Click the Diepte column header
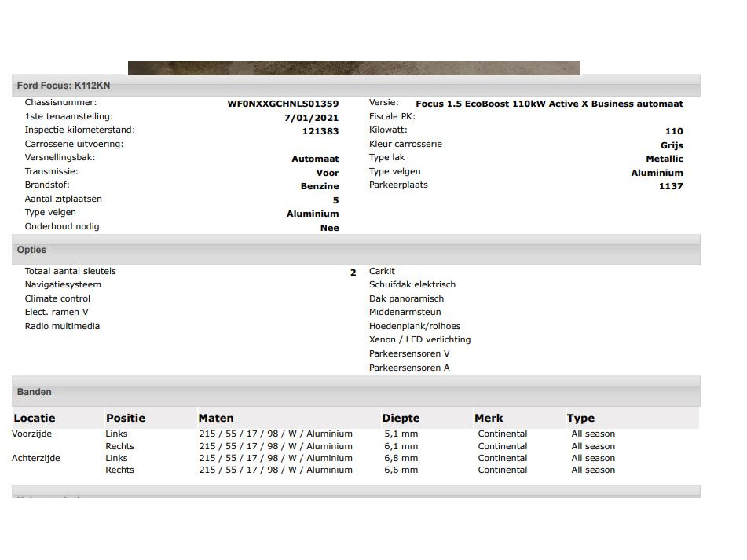Image resolution: width=747 pixels, height=560 pixels. (x=401, y=418)
